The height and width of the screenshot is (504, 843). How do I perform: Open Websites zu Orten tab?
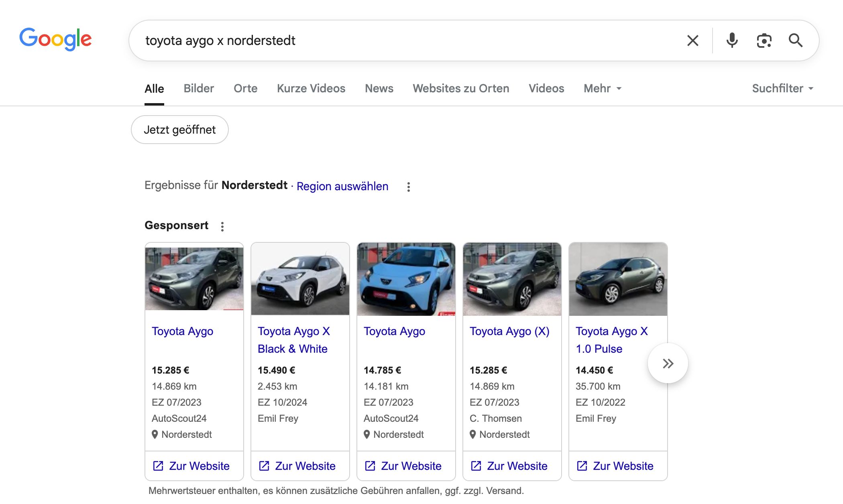point(461,88)
